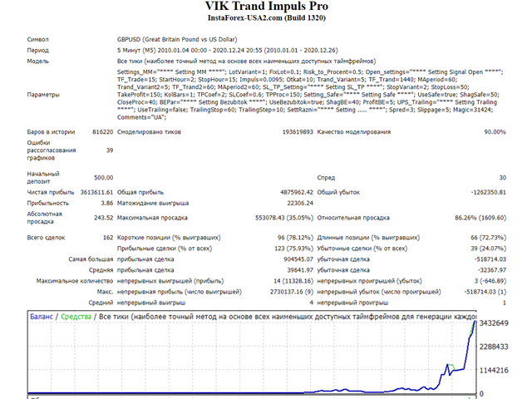Click the 'Общий убыток' label

338,192
